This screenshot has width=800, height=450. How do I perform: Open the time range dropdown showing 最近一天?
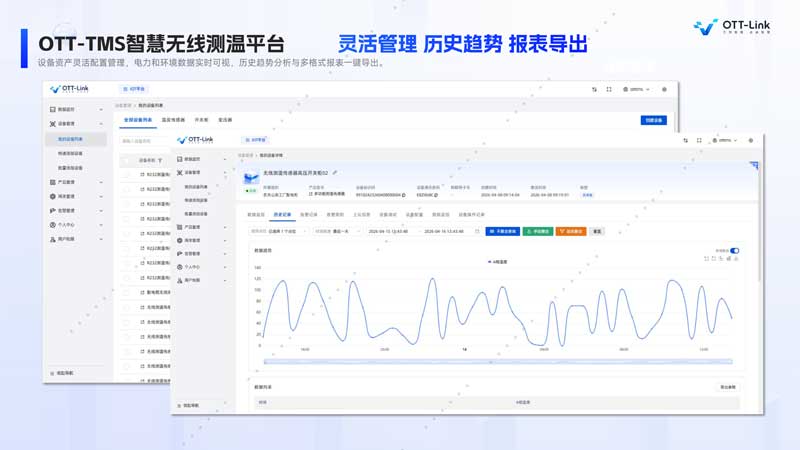[337, 231]
